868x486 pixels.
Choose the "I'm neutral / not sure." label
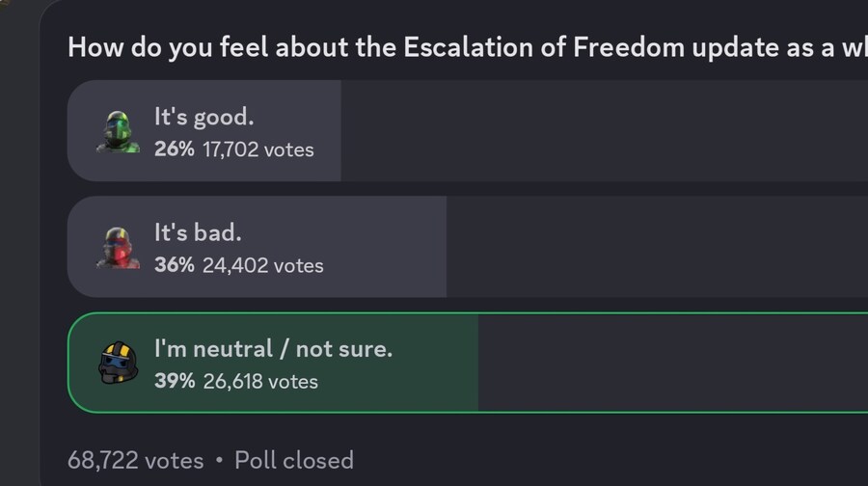pos(273,349)
